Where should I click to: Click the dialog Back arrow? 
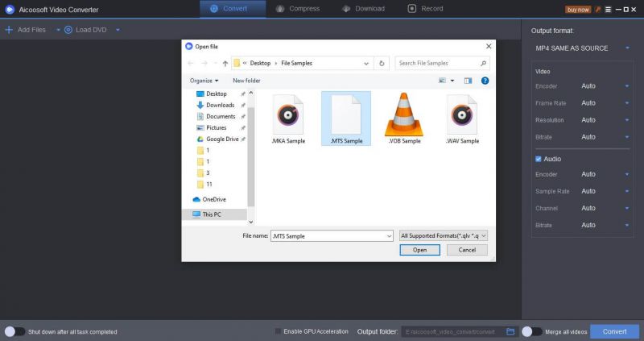(x=190, y=63)
